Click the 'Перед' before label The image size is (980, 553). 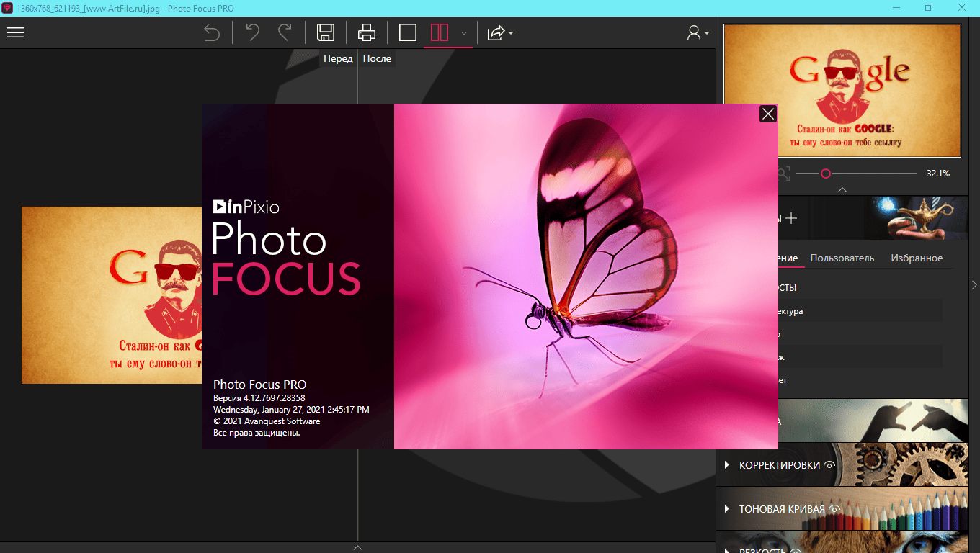pyautogui.click(x=338, y=58)
